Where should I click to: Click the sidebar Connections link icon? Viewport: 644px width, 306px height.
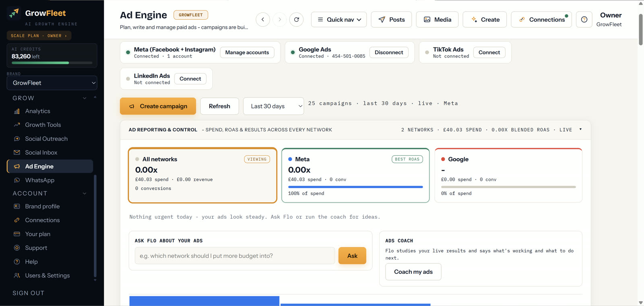point(17,220)
